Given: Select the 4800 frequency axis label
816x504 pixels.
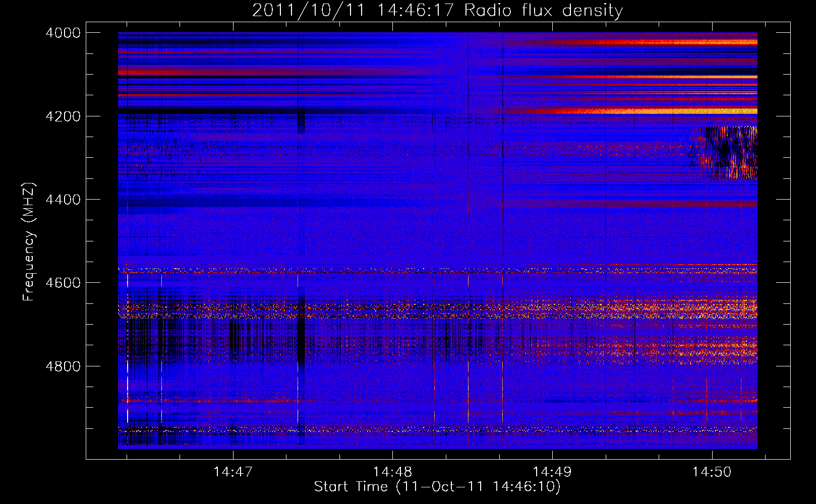Looking at the screenshot, I should pos(63,366).
